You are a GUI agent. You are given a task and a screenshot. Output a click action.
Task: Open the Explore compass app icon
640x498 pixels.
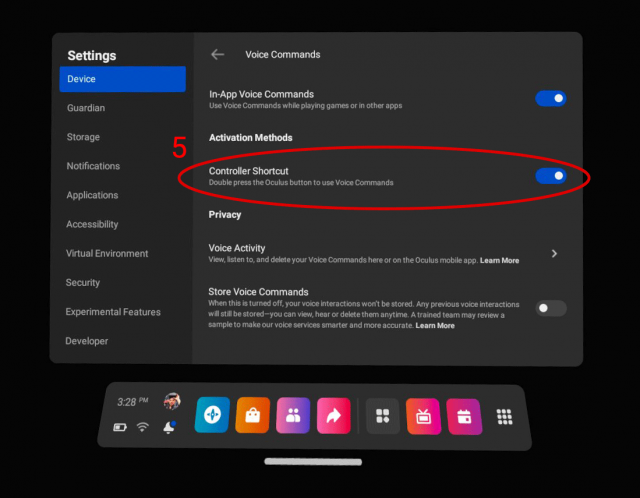click(x=212, y=415)
